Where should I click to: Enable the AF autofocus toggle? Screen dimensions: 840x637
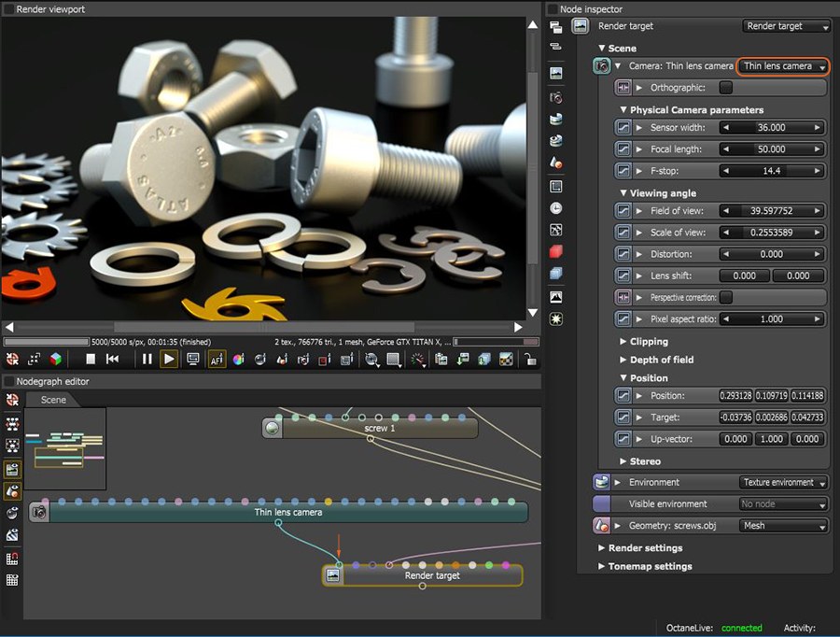point(216,359)
